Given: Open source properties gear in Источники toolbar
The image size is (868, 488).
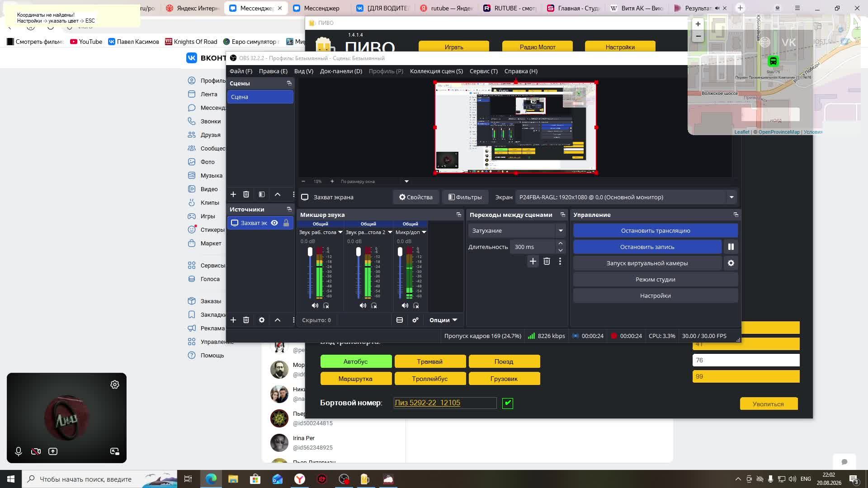Looking at the screenshot, I should click(x=262, y=320).
